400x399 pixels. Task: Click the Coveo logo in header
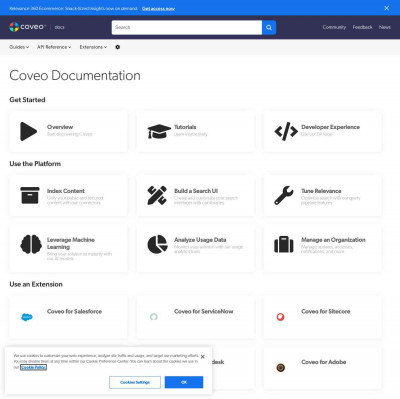click(x=27, y=27)
